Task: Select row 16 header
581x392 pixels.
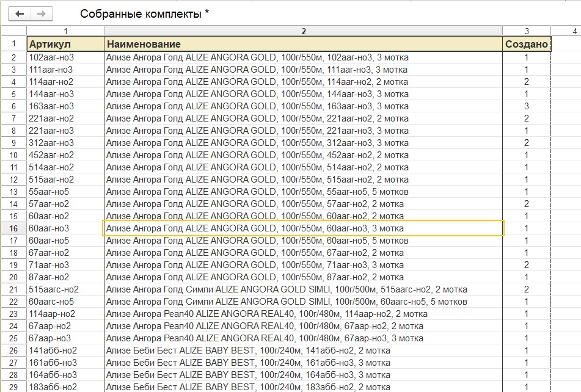Action: [13, 228]
